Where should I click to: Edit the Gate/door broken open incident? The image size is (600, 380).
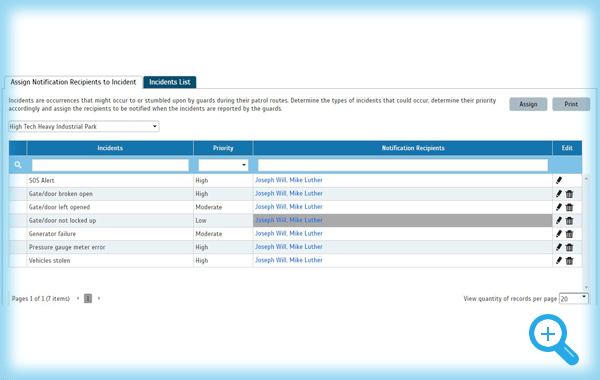click(x=559, y=194)
